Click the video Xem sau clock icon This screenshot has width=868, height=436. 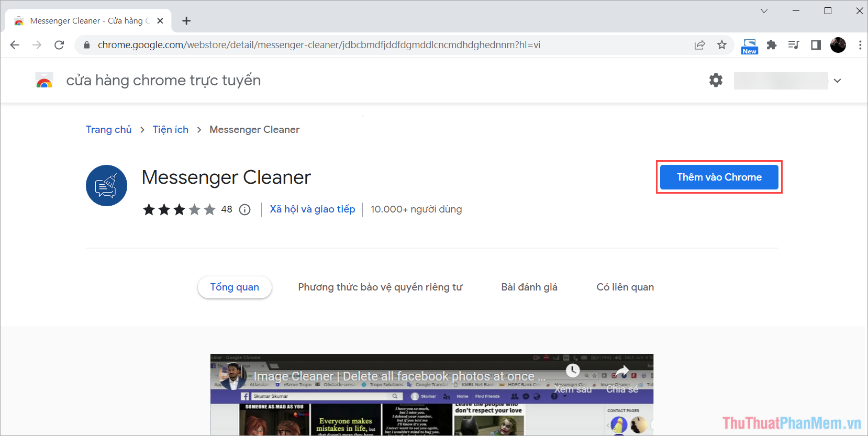coord(573,371)
